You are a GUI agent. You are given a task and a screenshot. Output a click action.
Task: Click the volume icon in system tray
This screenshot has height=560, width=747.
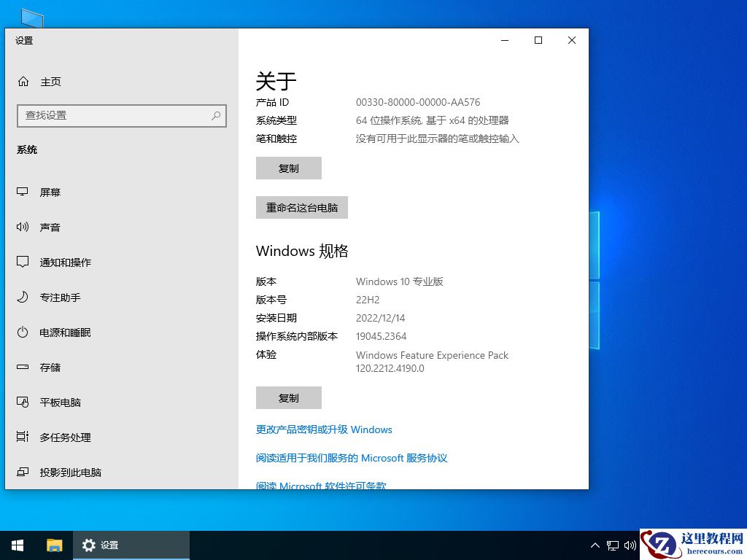(x=630, y=545)
